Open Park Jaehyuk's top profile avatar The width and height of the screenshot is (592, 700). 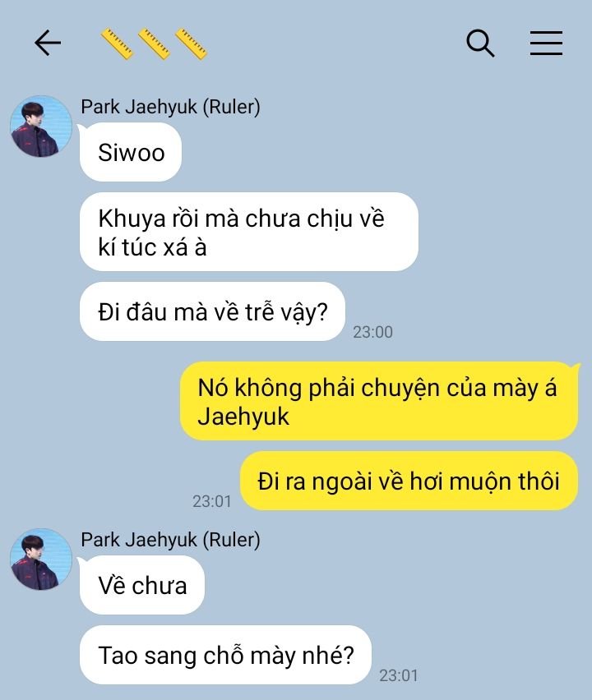click(41, 127)
